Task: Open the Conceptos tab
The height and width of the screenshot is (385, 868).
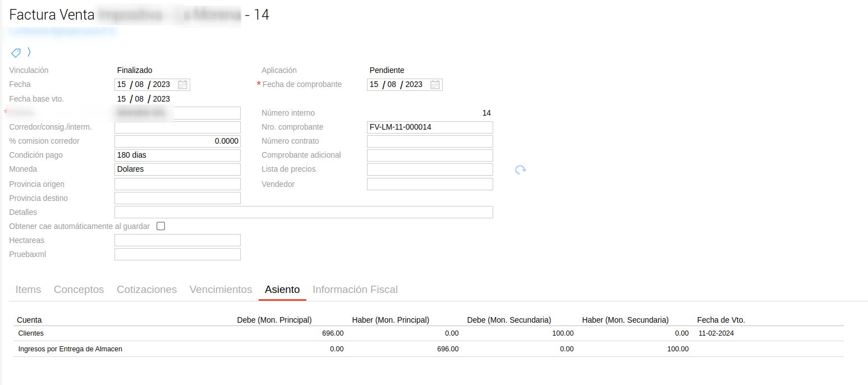Action: click(79, 290)
